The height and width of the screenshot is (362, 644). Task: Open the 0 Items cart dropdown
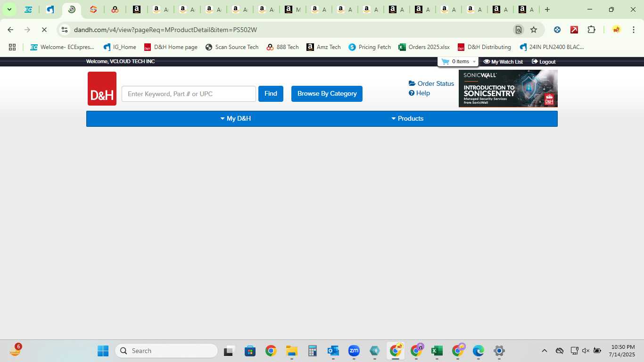458,62
